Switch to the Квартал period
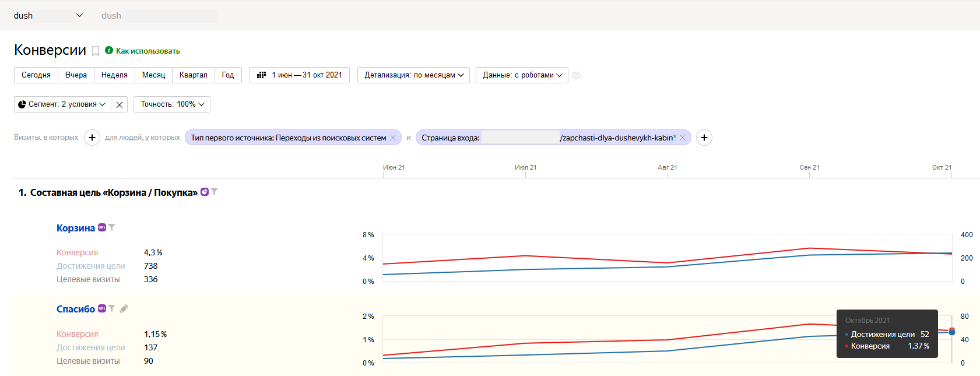Screen dimensions: 980x376 193,75
